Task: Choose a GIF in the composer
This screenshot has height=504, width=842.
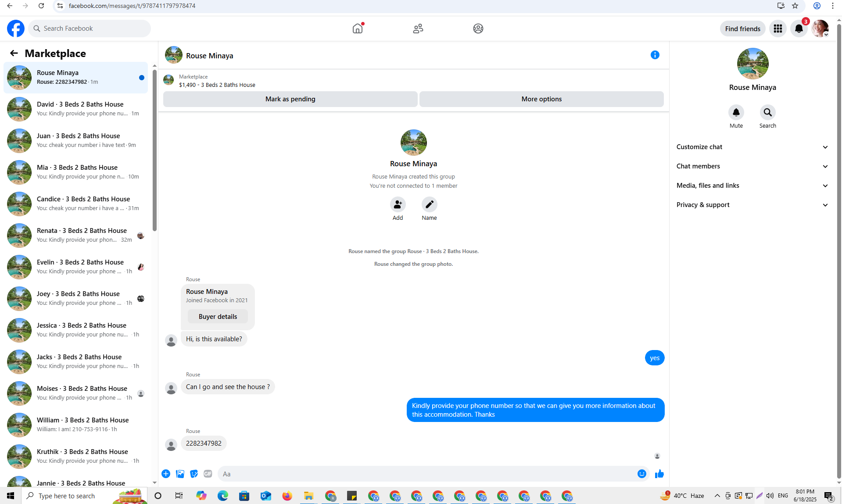Action: (x=208, y=474)
